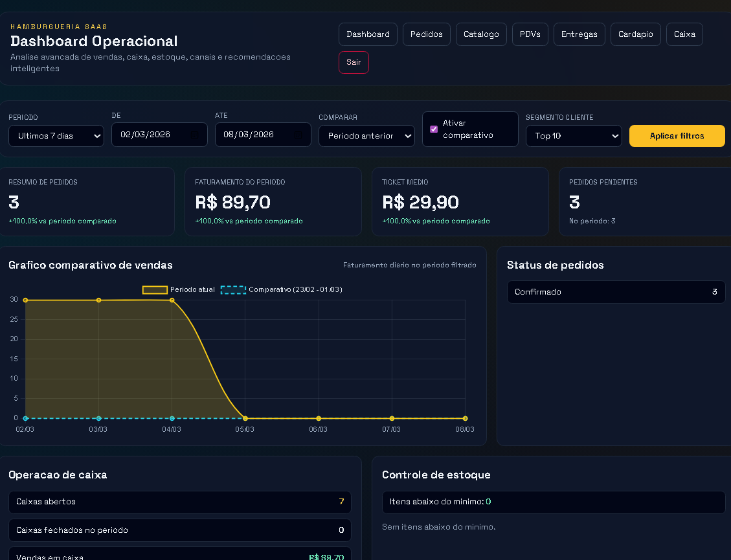Select the Confirmado row in Status de pedidos
This screenshot has width=731, height=560.
pos(616,292)
